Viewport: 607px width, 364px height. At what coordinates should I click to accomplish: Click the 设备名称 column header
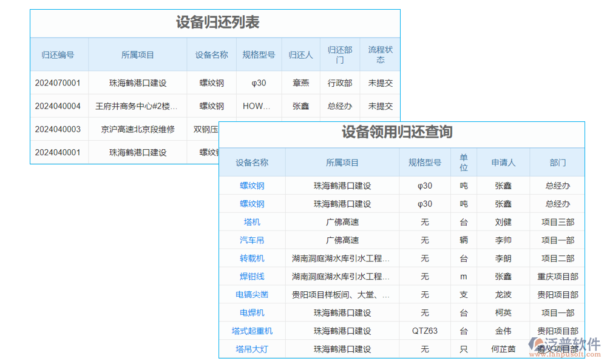pos(211,55)
